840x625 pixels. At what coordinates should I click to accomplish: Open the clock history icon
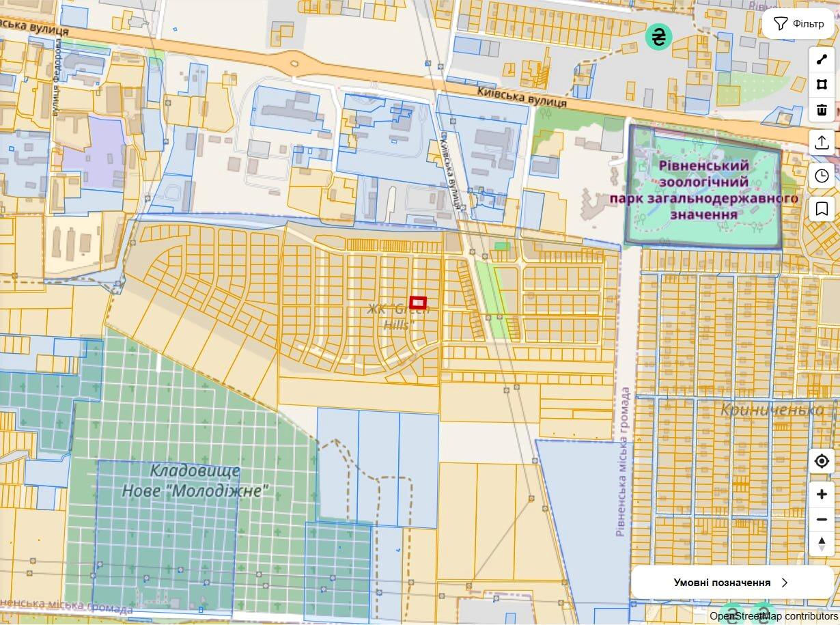coord(822,176)
